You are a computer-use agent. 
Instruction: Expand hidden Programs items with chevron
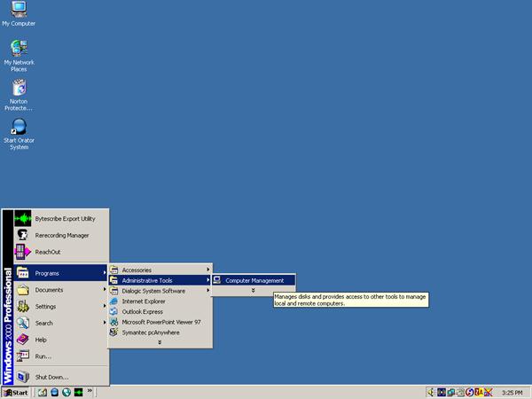point(160,342)
